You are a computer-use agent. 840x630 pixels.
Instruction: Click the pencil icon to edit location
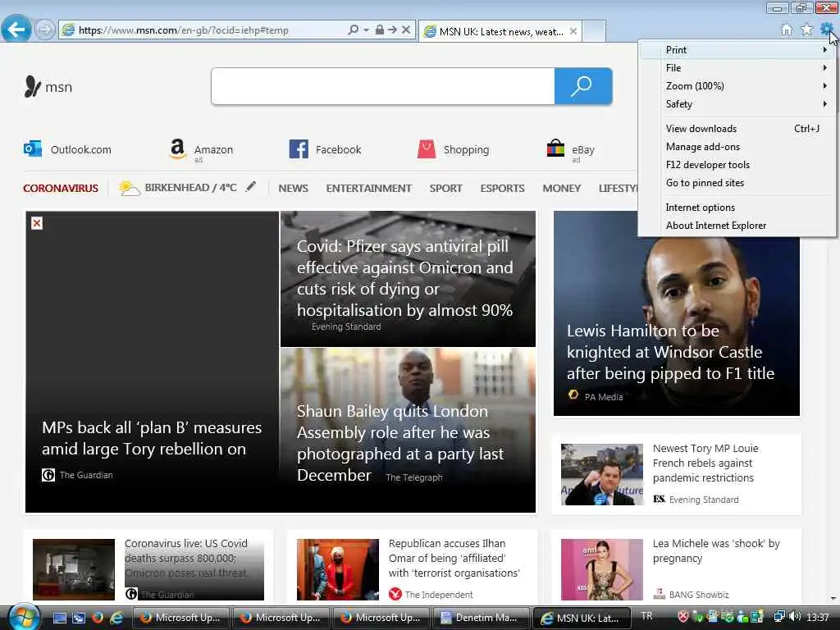pyautogui.click(x=251, y=187)
